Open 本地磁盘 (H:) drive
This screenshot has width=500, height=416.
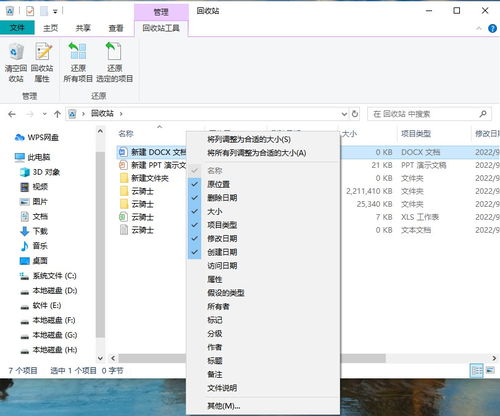(49, 350)
